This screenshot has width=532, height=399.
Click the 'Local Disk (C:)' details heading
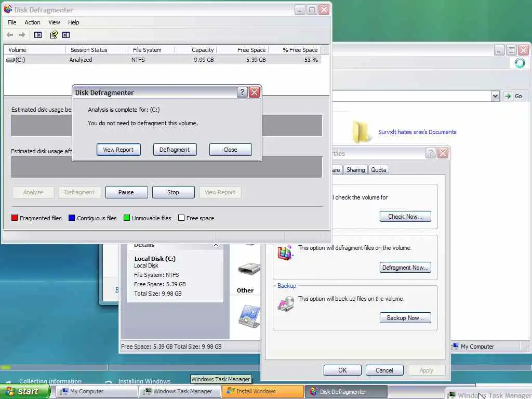coord(155,259)
